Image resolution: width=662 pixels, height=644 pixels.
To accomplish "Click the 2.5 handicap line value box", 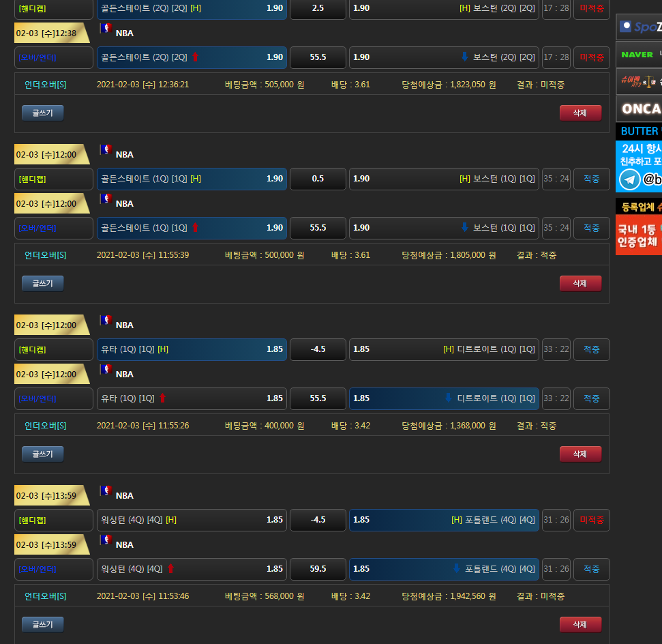I will 318,8.
